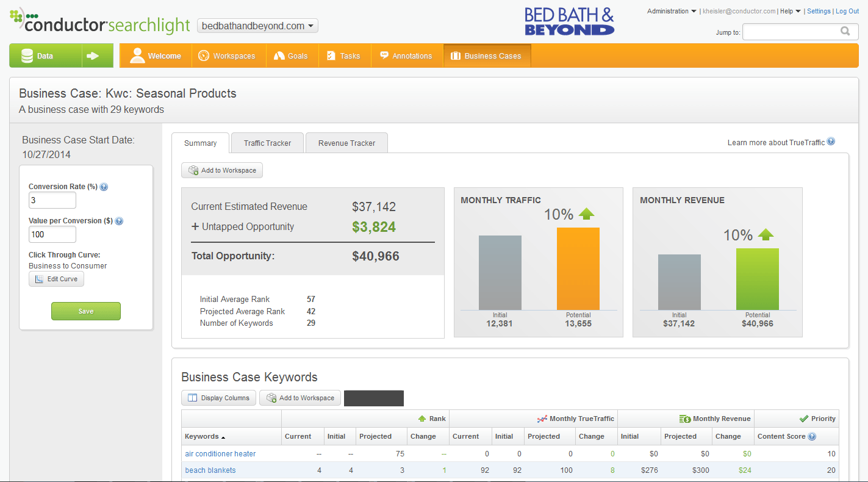Viewport: 868px width, 482px height.
Task: Click the Total Opportunity value $40,966
Action: point(376,256)
